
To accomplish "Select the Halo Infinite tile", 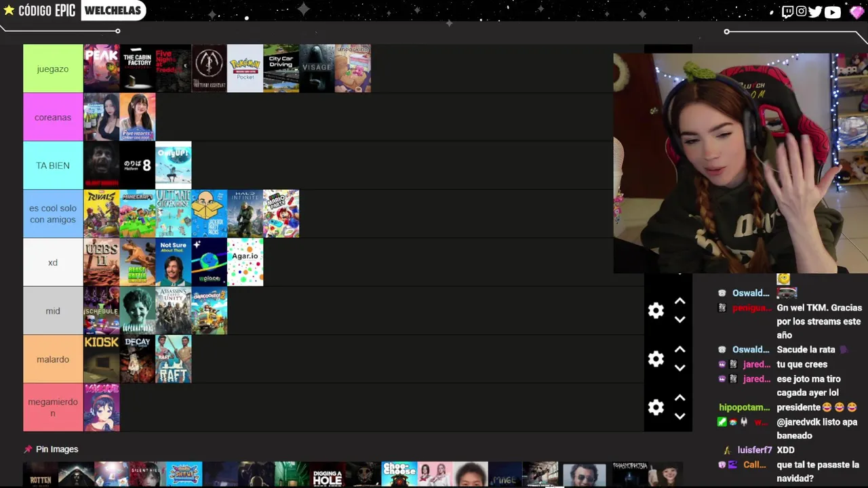I will pyautogui.click(x=245, y=214).
